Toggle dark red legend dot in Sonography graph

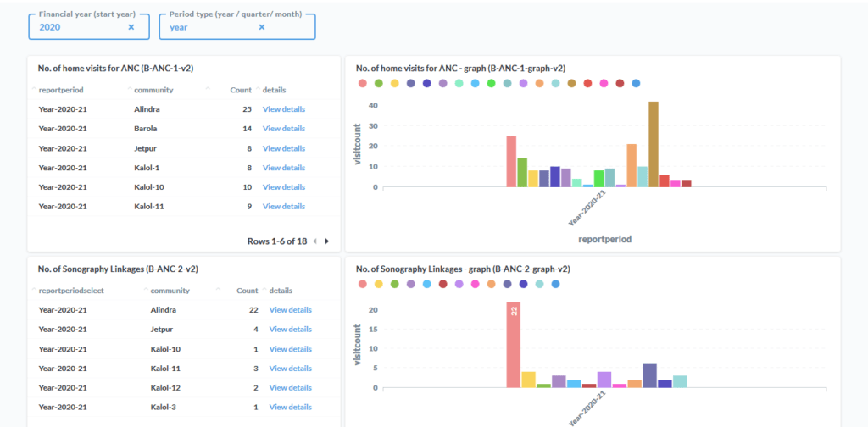point(442,284)
